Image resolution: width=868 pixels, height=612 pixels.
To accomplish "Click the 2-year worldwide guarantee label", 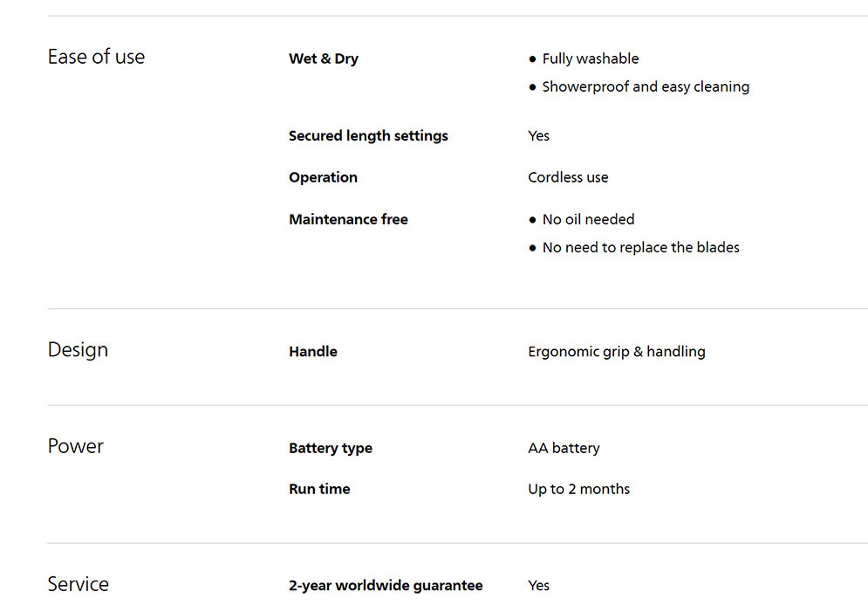I will (386, 585).
